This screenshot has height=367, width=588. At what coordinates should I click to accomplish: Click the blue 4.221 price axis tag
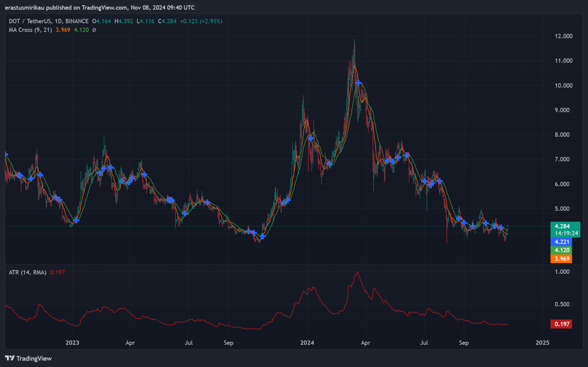[x=561, y=242]
